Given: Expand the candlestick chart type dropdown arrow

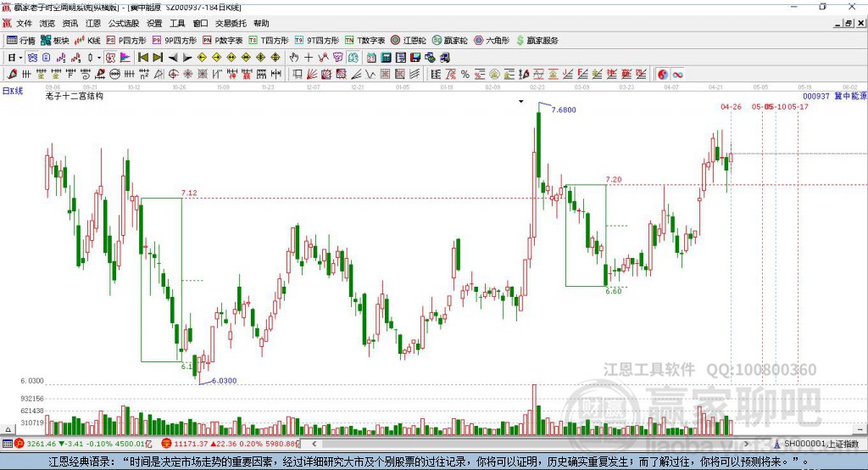Looking at the screenshot, I should click(x=99, y=58).
